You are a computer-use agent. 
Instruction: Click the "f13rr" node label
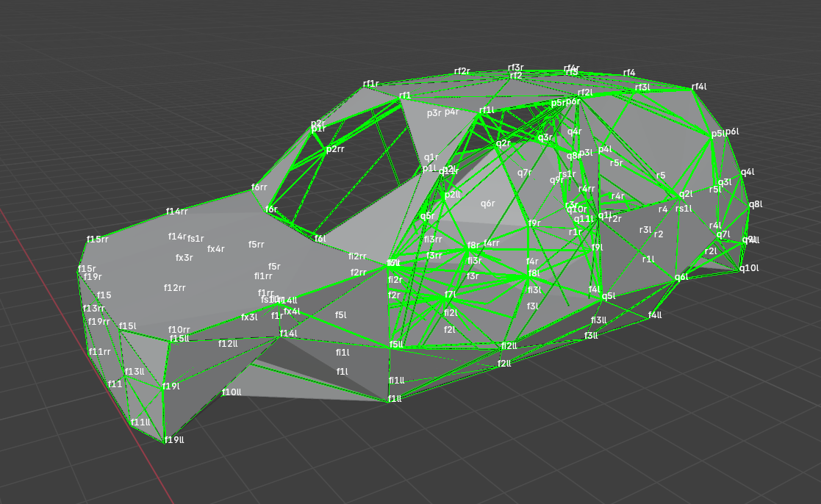tap(94, 309)
